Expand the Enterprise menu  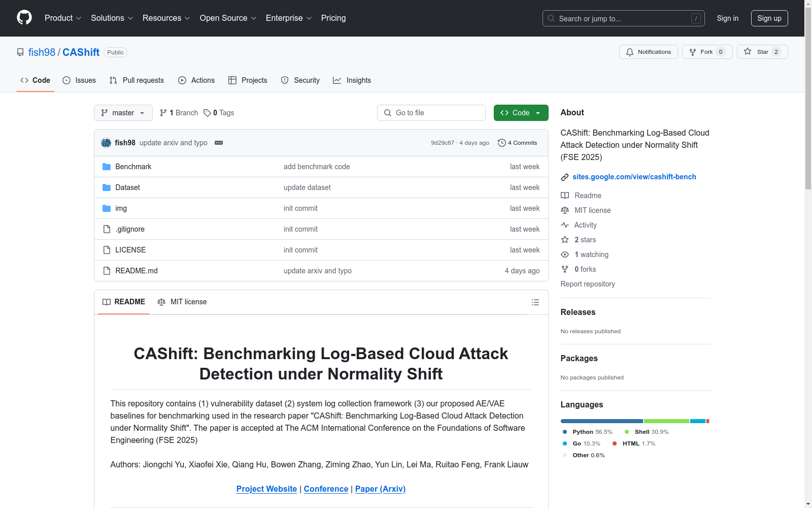(x=289, y=18)
